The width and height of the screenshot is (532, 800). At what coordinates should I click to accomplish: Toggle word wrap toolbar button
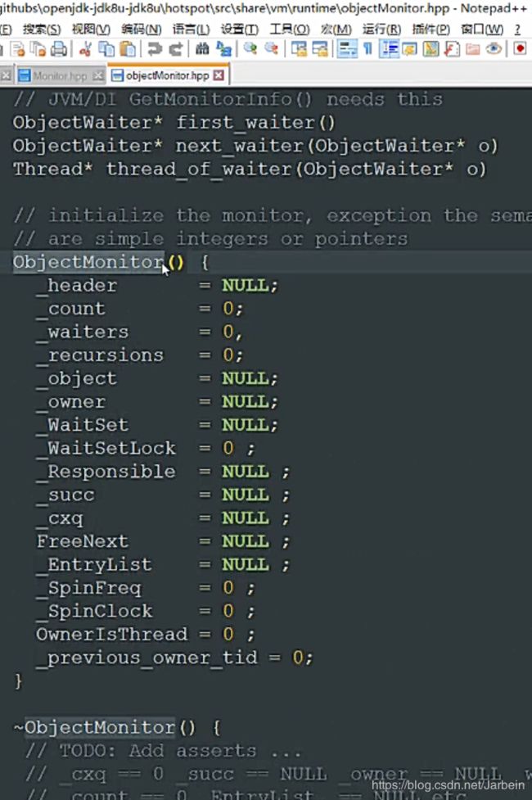tap(347, 49)
